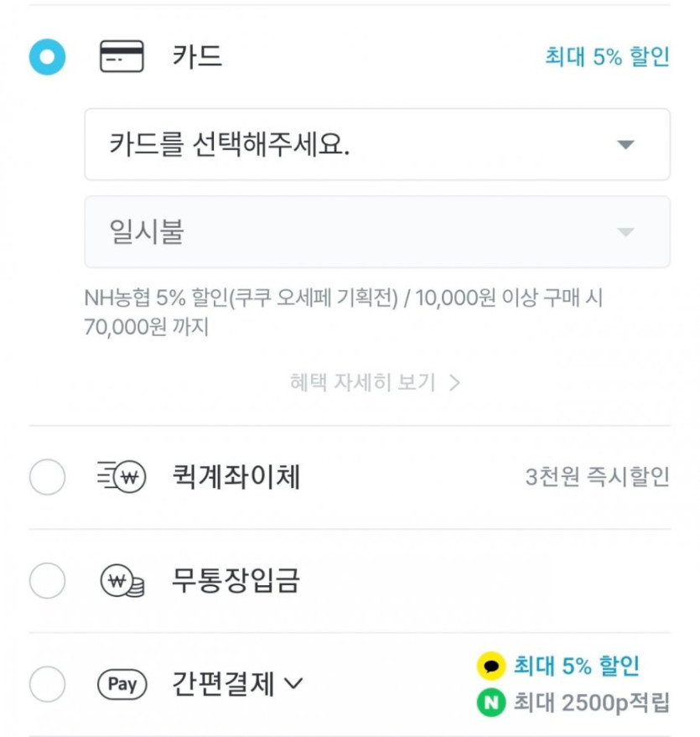Click the bank deposit coins icon
Image resolution: width=700 pixels, height=737 pixels.
click(x=122, y=581)
